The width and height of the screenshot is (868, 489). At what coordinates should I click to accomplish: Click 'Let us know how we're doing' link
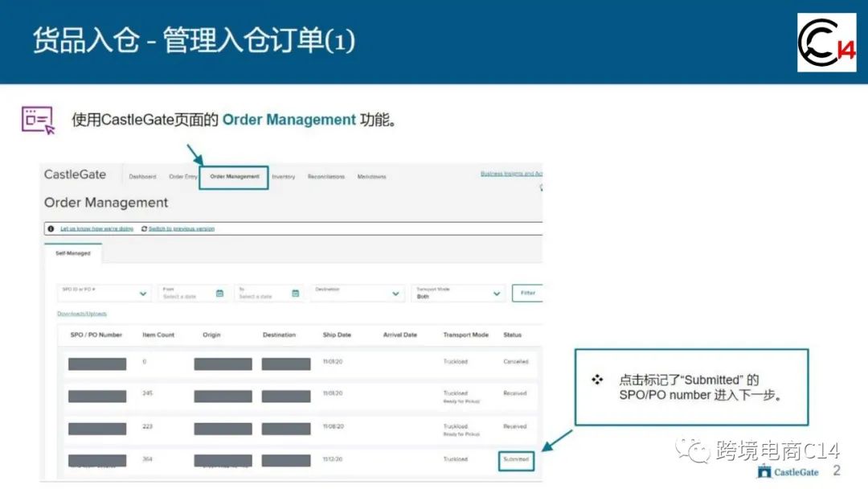[x=97, y=228]
